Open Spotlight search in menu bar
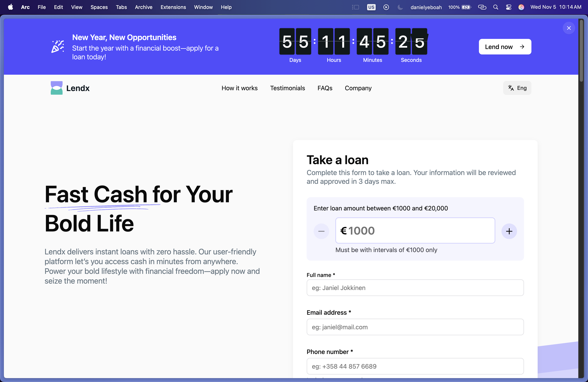588x382 pixels. click(x=496, y=7)
